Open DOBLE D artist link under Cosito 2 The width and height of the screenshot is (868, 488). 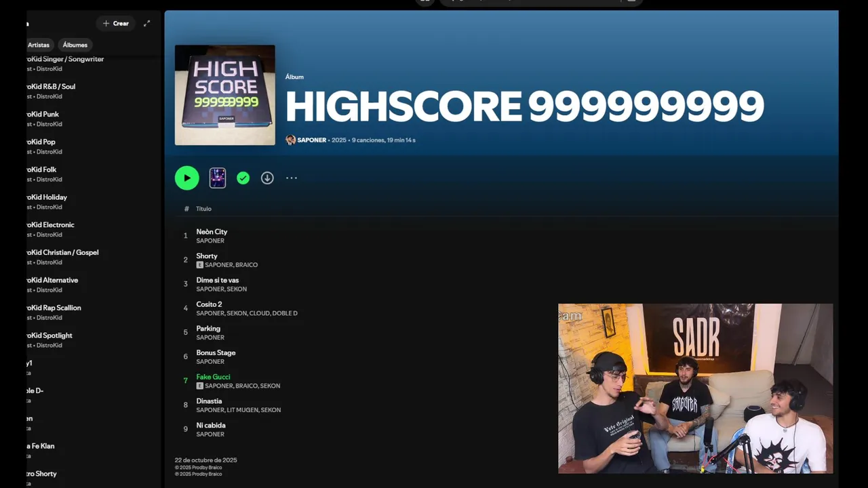pyautogui.click(x=285, y=313)
